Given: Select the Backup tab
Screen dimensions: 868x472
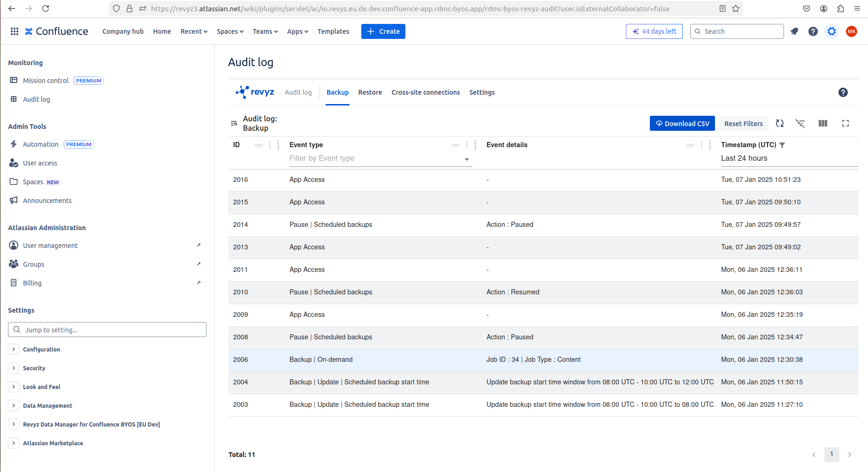Looking at the screenshot, I should (338, 92).
